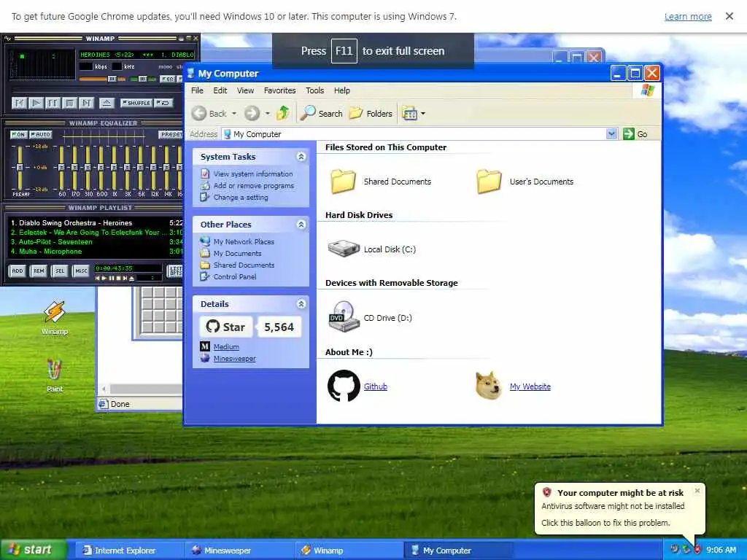Screen dimensions: 747x560
Task: Toggle the Folders pane button
Action: click(x=371, y=113)
